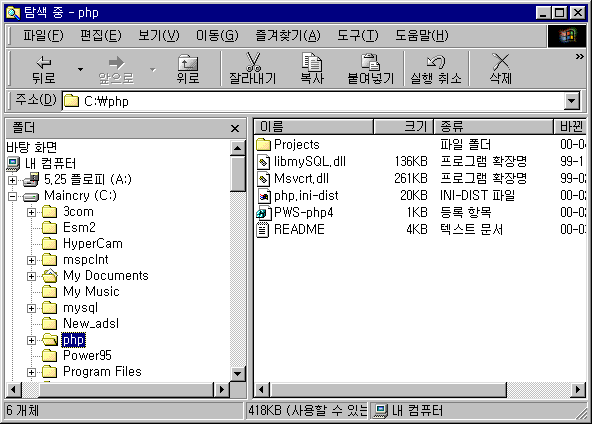
Task: Collapse the Maincry (C:) drive node
Action: [x=12, y=196]
